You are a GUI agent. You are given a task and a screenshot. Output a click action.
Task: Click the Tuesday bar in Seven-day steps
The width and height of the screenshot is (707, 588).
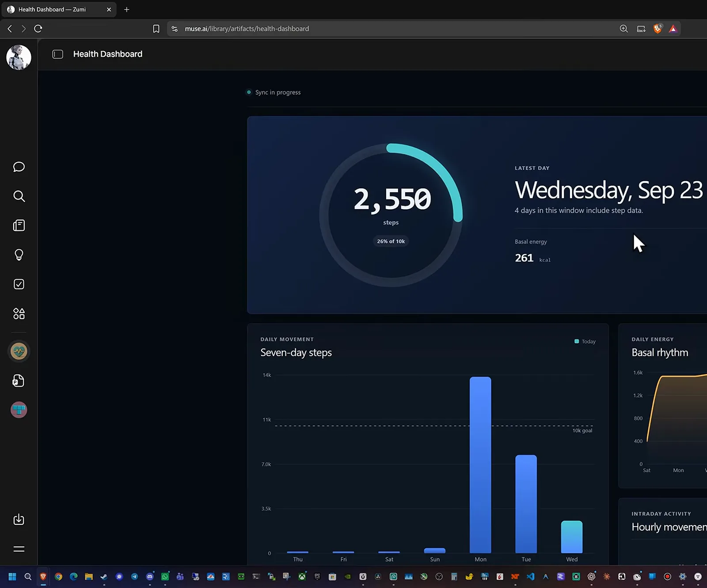click(526, 504)
